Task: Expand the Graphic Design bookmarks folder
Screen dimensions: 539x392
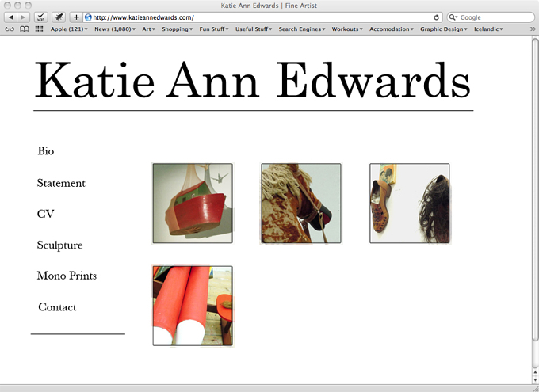Action: click(x=443, y=29)
